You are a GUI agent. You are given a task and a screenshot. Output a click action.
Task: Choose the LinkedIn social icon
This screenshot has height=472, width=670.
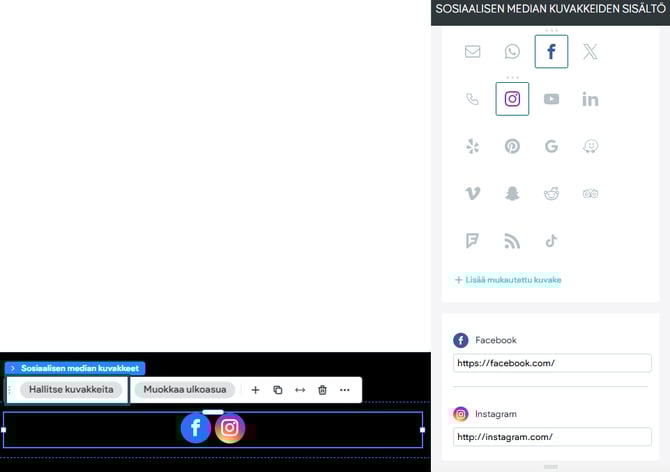click(590, 99)
